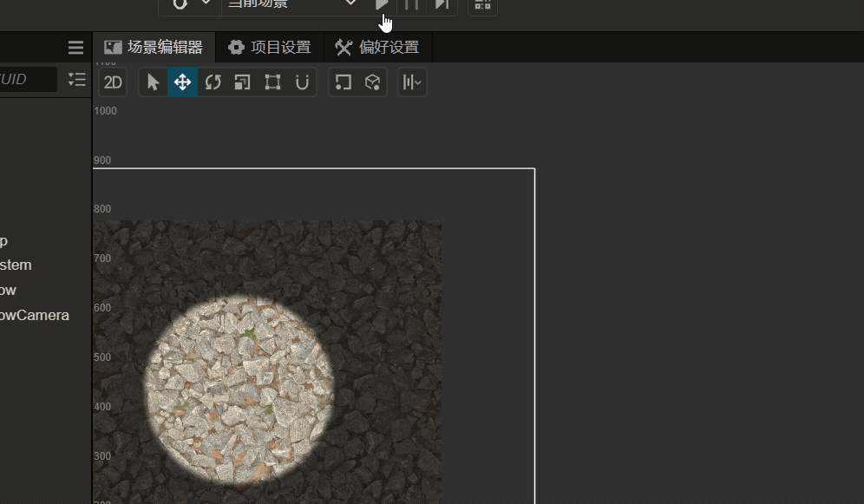Viewport: 864px width, 504px height.
Task: Click the bright circular spotlight sprite in scene
Action: (239, 389)
